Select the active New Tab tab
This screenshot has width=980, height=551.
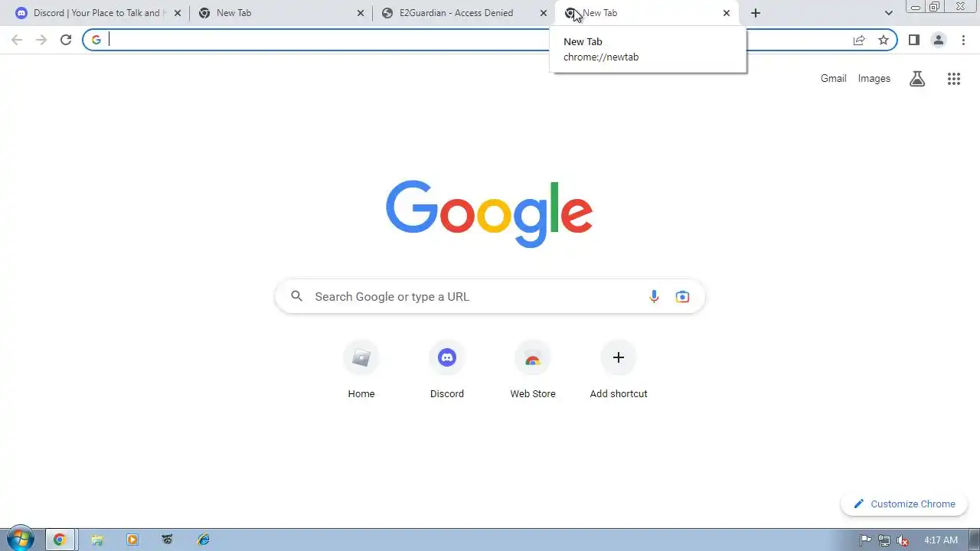point(646,13)
